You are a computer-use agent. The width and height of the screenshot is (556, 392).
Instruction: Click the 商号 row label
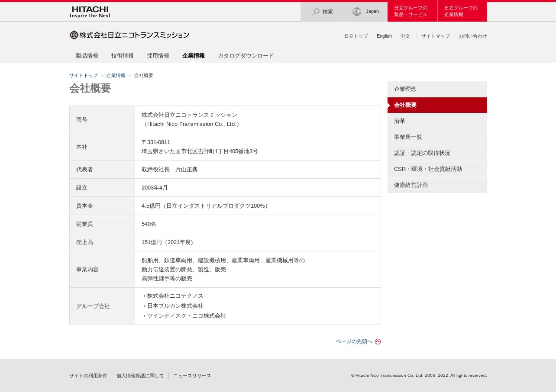click(x=82, y=120)
